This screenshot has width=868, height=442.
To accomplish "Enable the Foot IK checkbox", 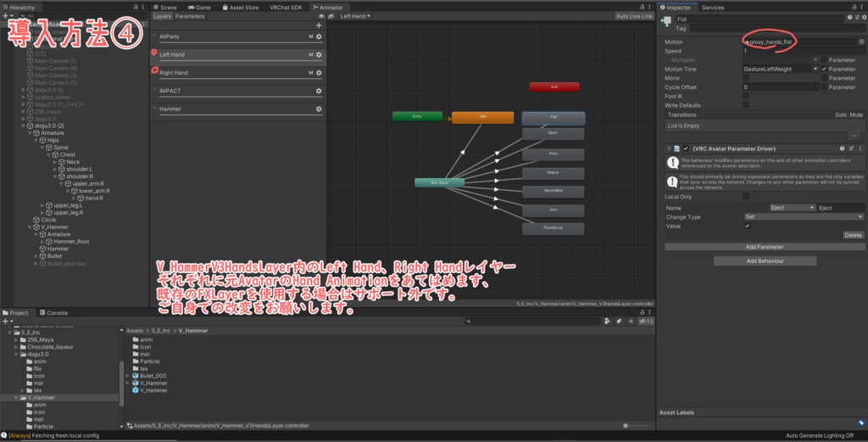I will coord(746,96).
